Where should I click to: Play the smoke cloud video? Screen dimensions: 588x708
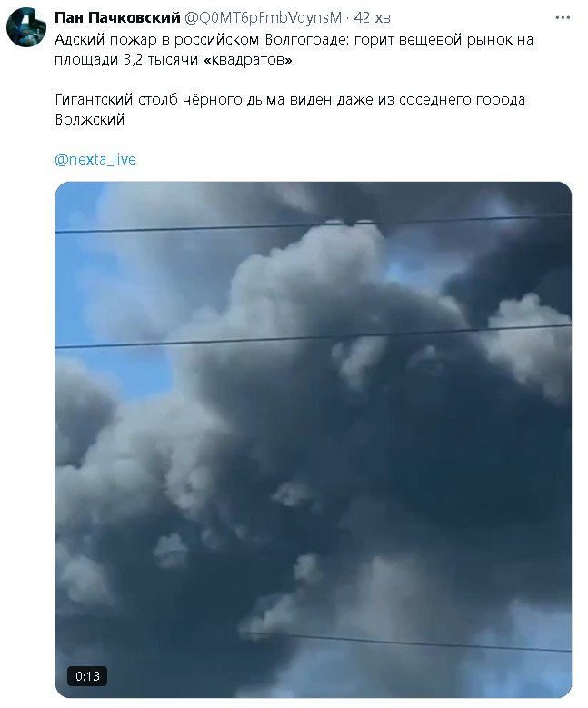tap(314, 440)
